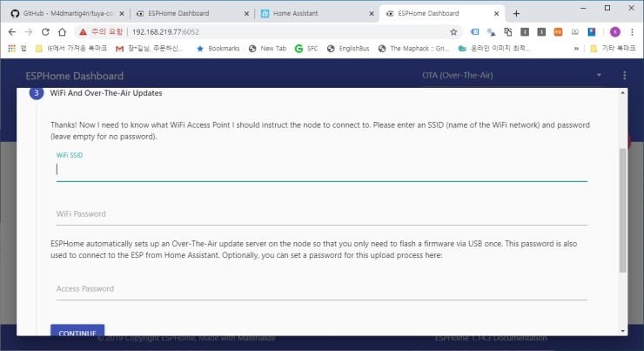This screenshot has height=351, width=644.
Task: Switch to the first ESPHome Dashboard tab
Action: 192,14
